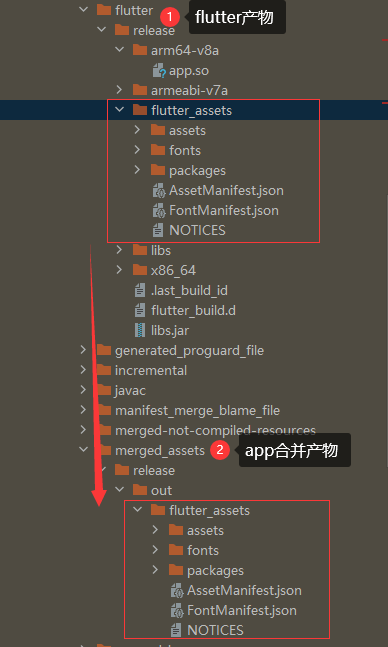Expand the javac folder
The image size is (388, 647).
click(83, 390)
